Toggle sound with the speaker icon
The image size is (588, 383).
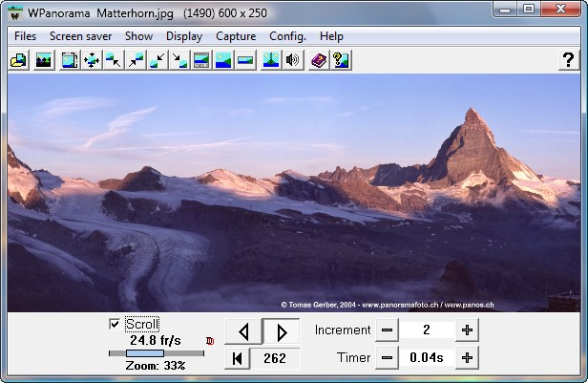point(293,60)
